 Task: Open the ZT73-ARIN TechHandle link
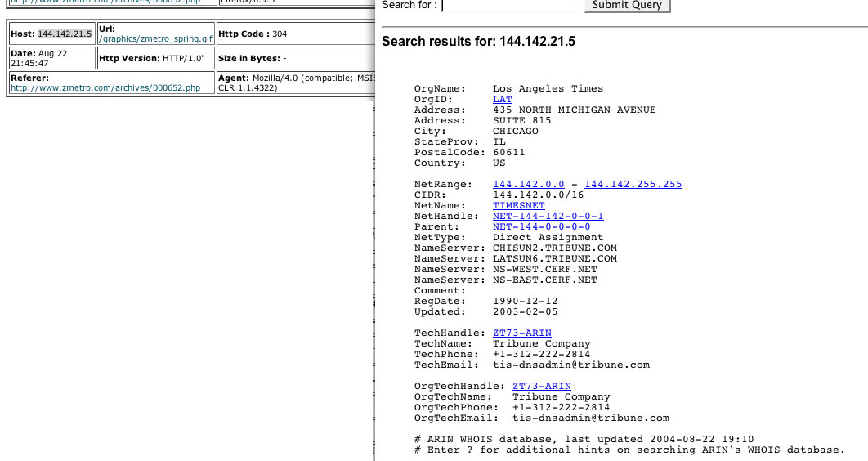coord(522,333)
